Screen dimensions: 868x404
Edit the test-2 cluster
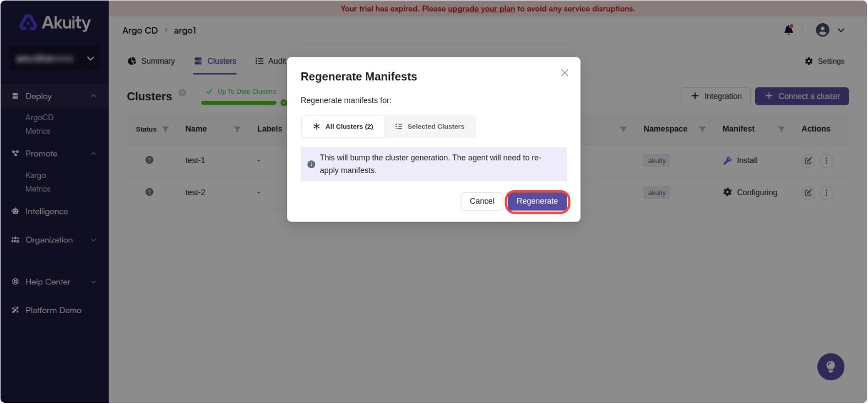808,193
